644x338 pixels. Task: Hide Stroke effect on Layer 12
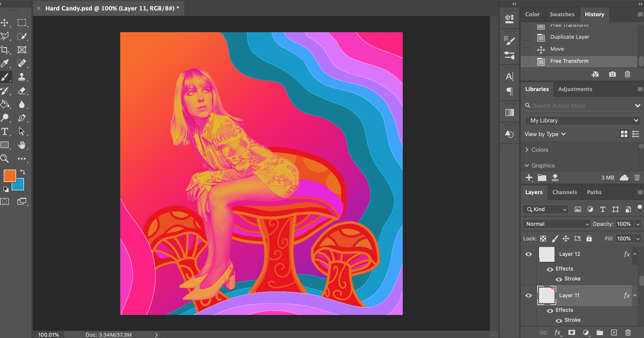tap(559, 279)
